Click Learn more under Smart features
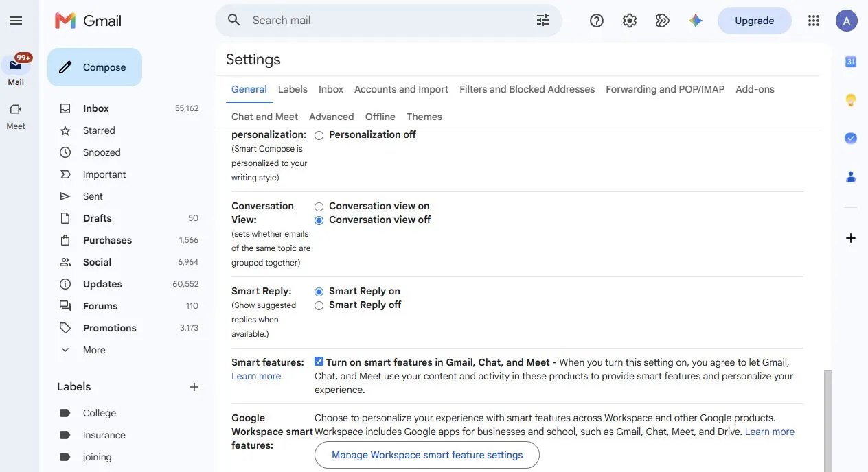This screenshot has width=868, height=472. (256, 376)
